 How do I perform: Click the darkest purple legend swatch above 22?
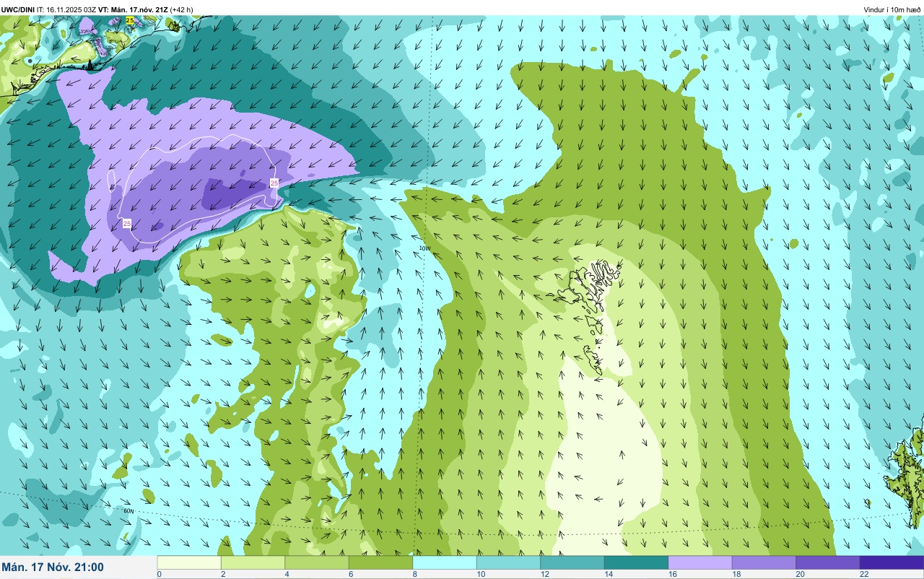(892, 562)
